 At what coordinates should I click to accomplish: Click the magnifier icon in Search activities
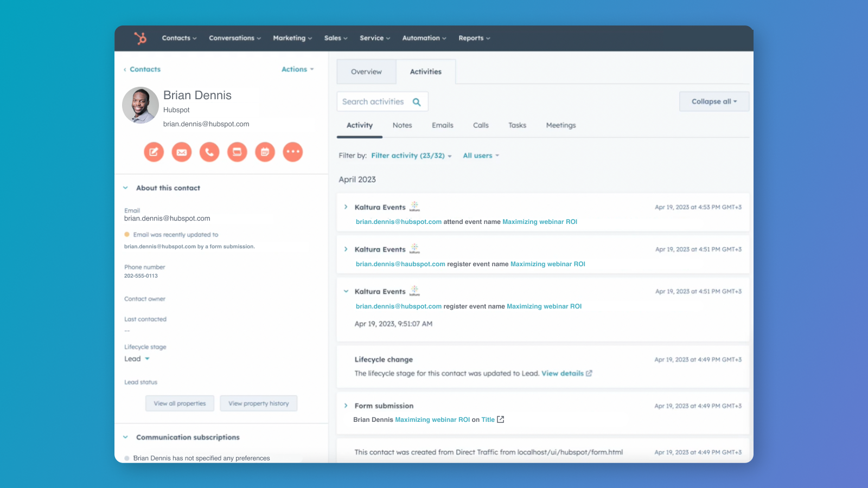click(417, 102)
